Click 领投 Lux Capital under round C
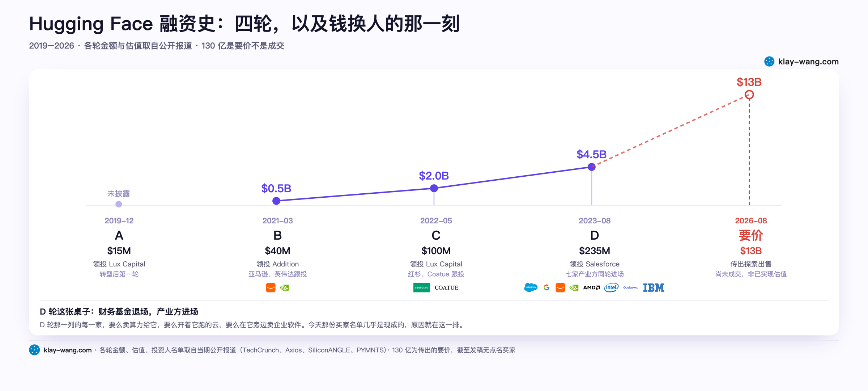 coord(436,264)
